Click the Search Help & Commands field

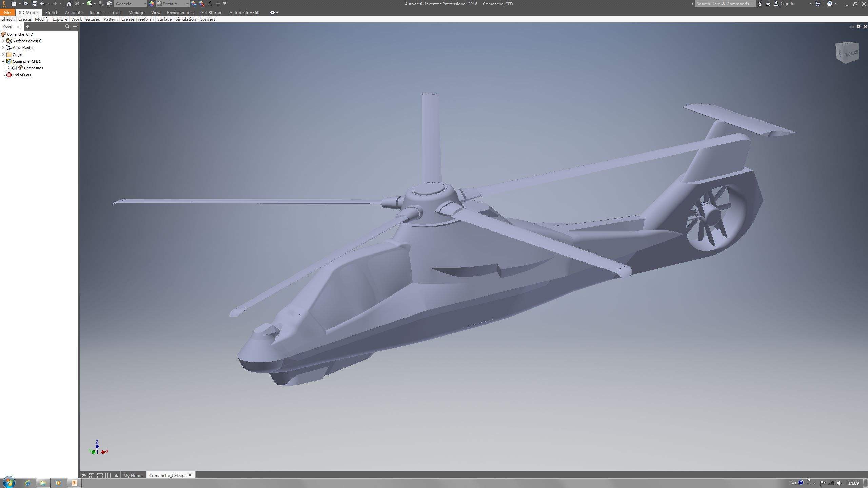(x=726, y=4)
